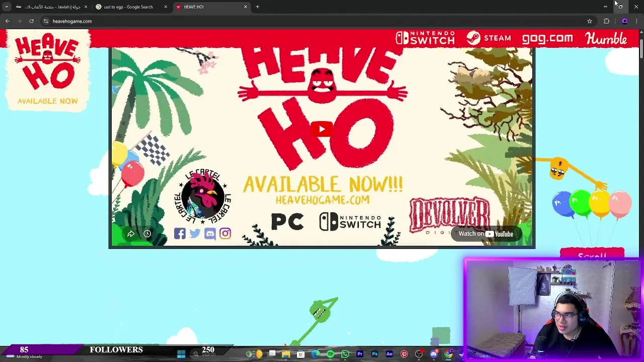Open a new browser tab
The image size is (644, 362).
tap(257, 7)
